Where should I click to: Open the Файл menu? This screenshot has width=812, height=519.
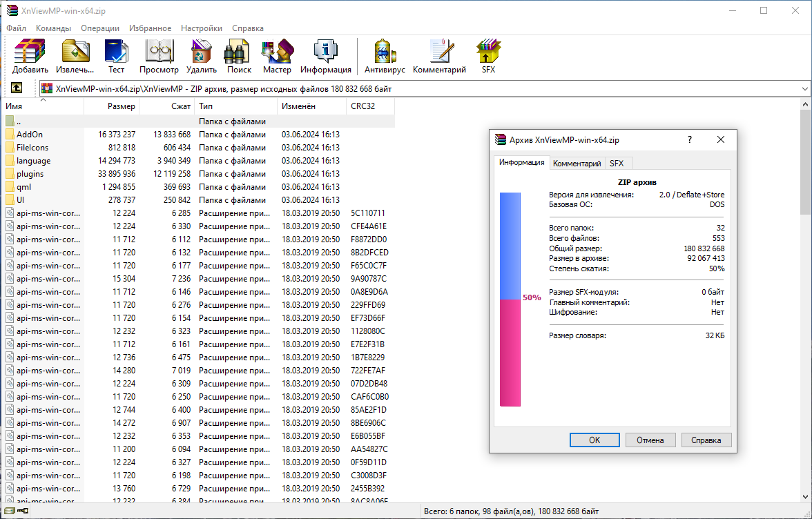click(16, 28)
